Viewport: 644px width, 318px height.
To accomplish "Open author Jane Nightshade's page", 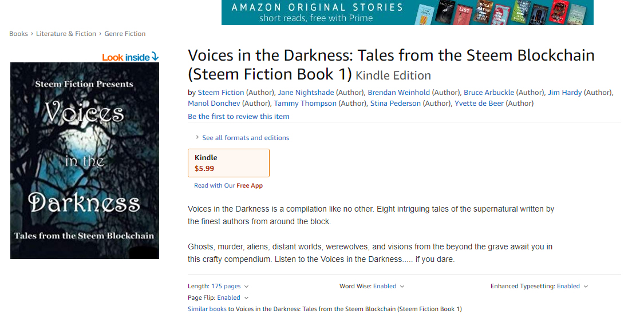I will (x=306, y=92).
